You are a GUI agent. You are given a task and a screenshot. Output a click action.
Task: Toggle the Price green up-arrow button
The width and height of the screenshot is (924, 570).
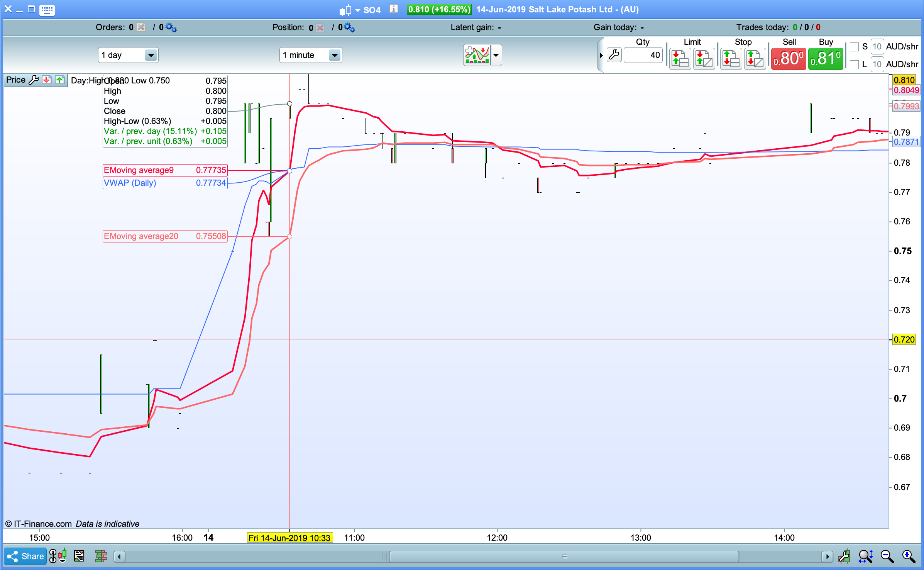point(59,80)
